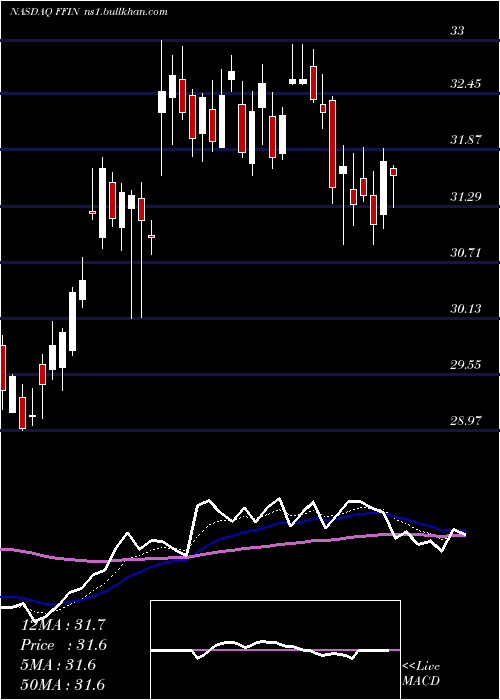Click the 31.29 price axis label
The image size is (500, 700).
[x=466, y=196]
